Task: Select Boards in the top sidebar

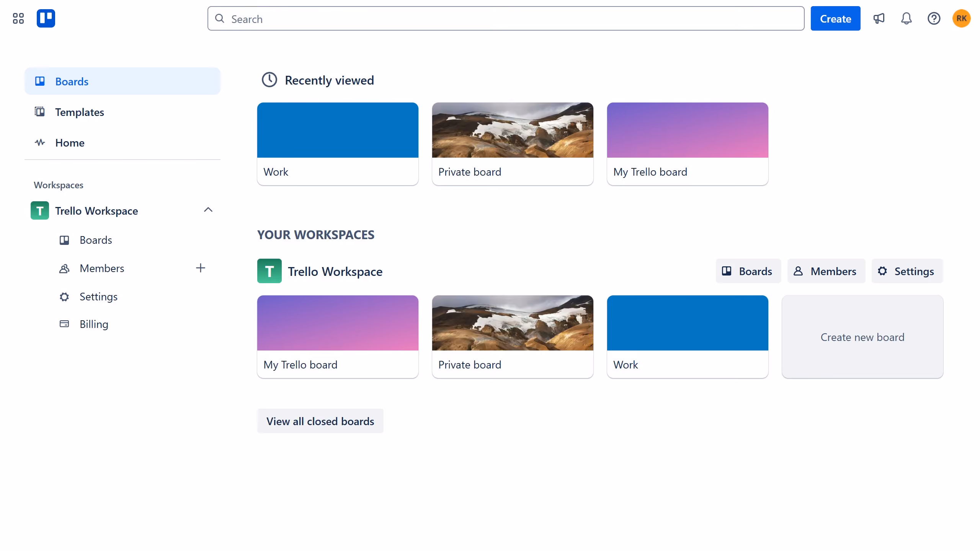Action: [x=122, y=81]
